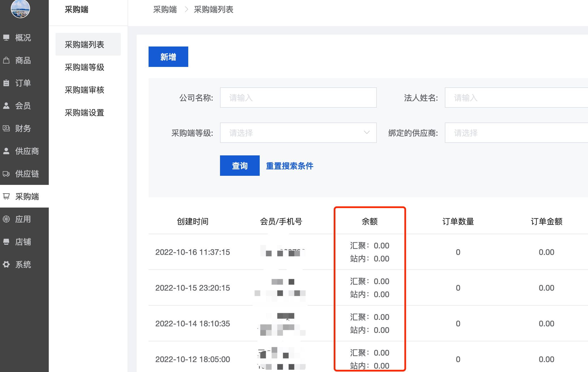Viewport: 588px width, 372px height.
Task: Focus the 公司名称 input field
Action: [x=298, y=98]
